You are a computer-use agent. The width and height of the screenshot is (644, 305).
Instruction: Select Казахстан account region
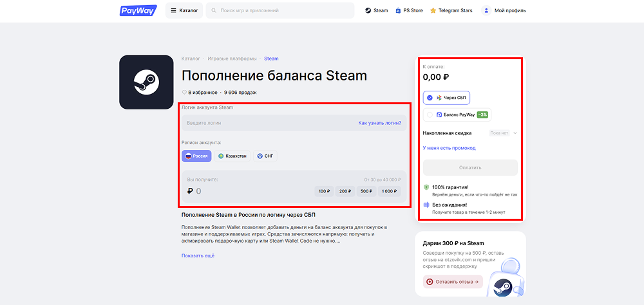coord(232,156)
